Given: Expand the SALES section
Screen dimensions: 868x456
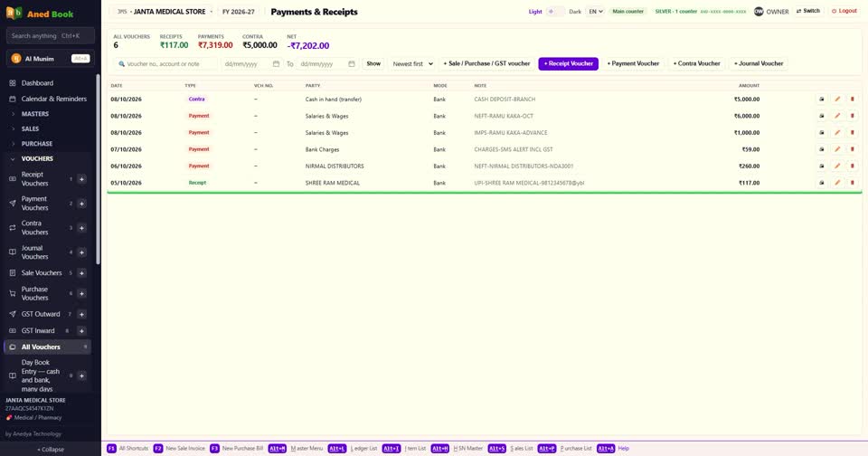Looking at the screenshot, I should (31, 128).
